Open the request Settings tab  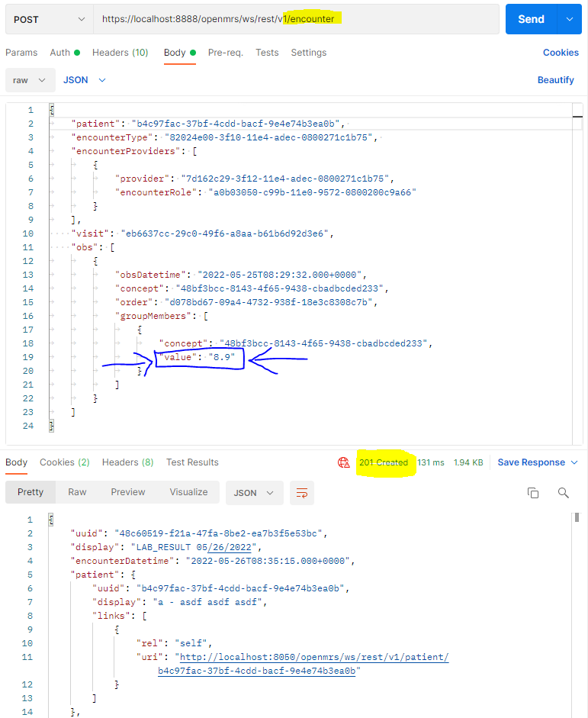tap(309, 53)
